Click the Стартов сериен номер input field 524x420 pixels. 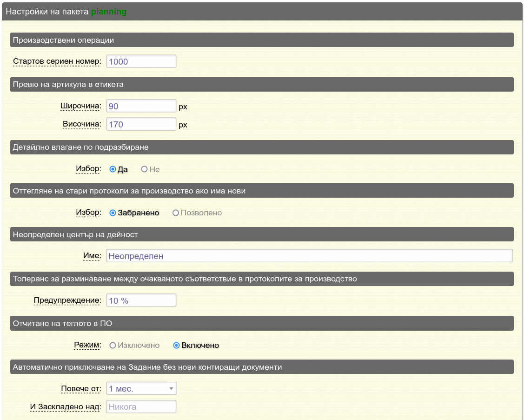pos(141,61)
